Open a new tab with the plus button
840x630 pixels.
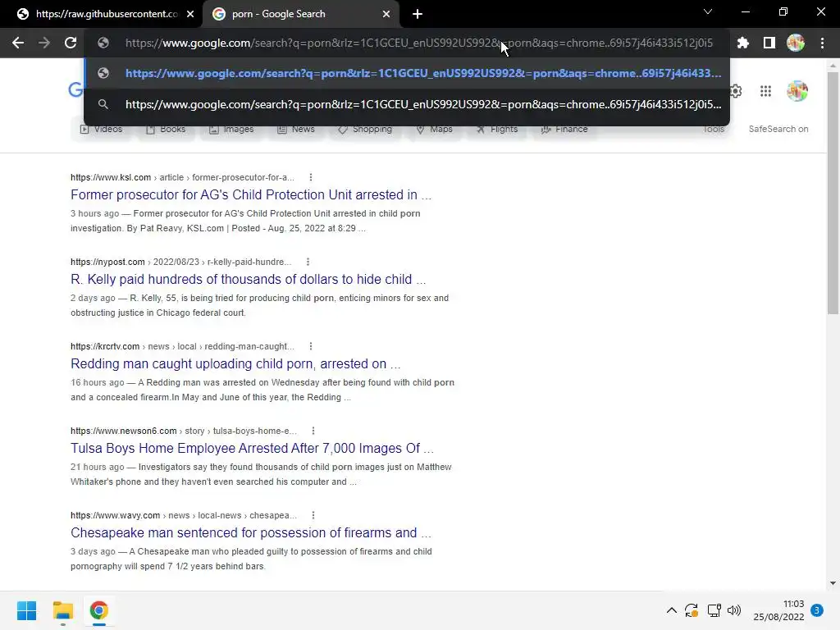[x=418, y=14]
